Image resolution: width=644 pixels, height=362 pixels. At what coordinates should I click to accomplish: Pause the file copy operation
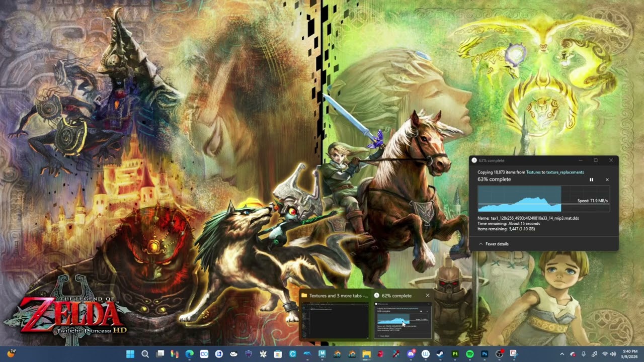point(591,179)
